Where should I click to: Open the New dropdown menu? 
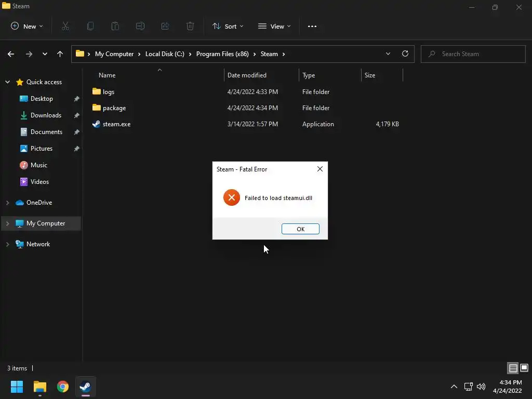tap(27, 26)
